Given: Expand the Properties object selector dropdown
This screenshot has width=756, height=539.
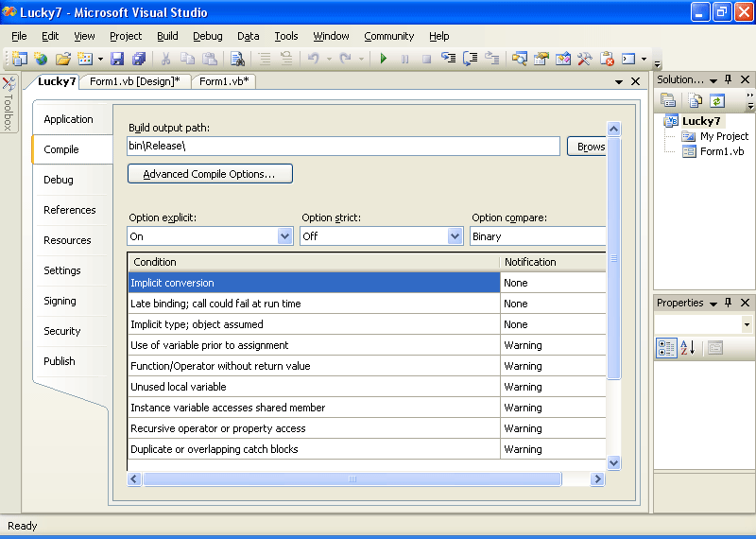Looking at the screenshot, I should 747,324.
